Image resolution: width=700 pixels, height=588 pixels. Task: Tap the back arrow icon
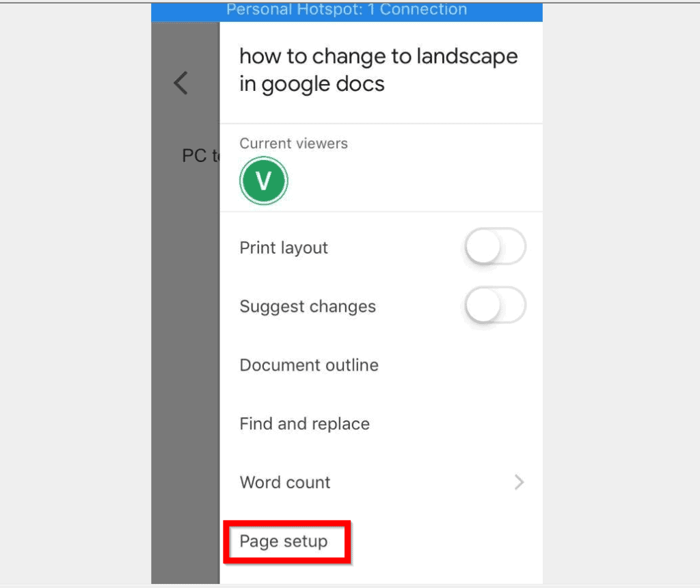coord(180,83)
